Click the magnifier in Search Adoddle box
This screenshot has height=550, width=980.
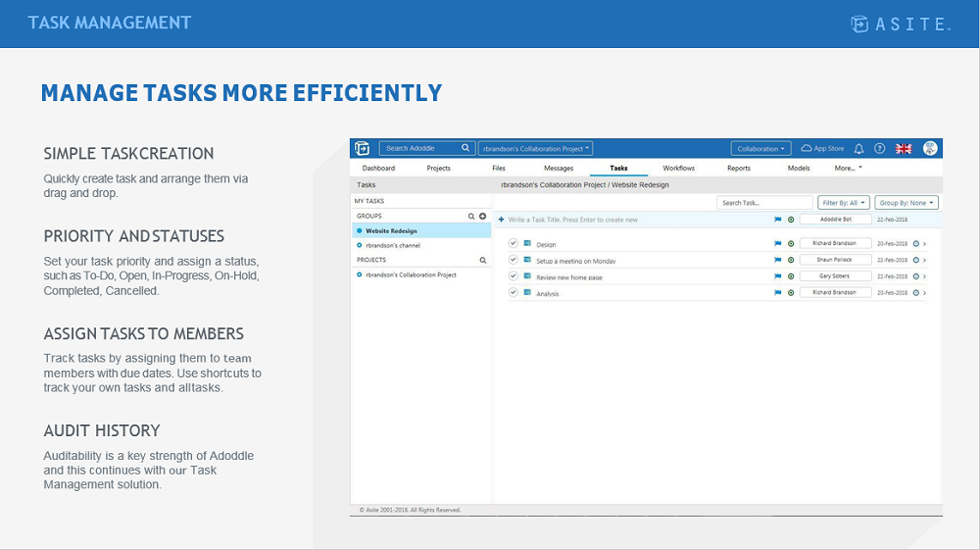click(x=465, y=148)
